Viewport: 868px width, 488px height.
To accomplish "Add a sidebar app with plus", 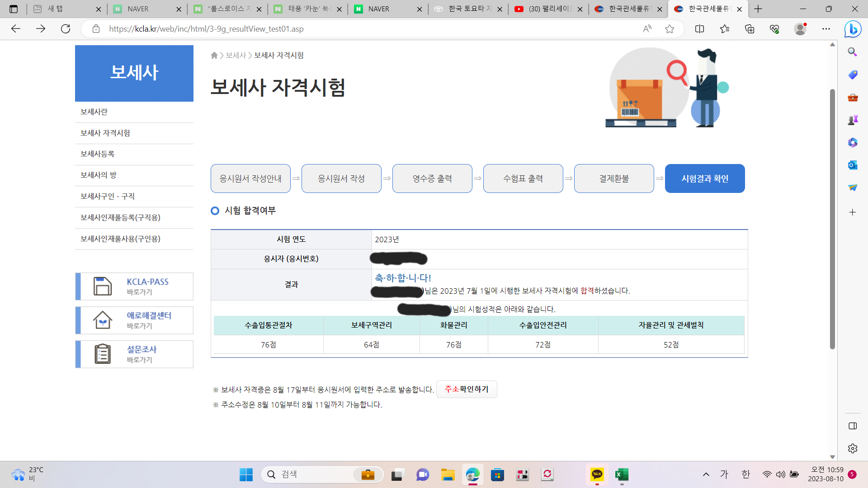I will pyautogui.click(x=853, y=212).
